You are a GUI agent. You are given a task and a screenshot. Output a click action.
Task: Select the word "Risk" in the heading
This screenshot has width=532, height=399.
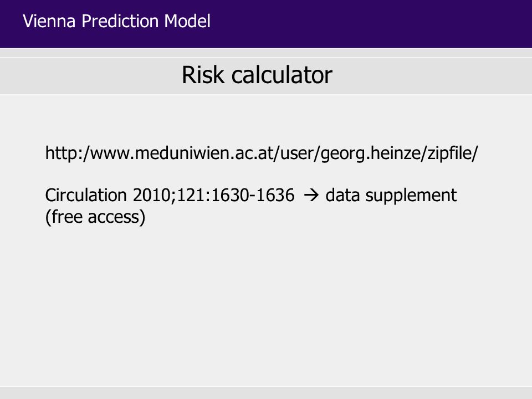point(203,75)
